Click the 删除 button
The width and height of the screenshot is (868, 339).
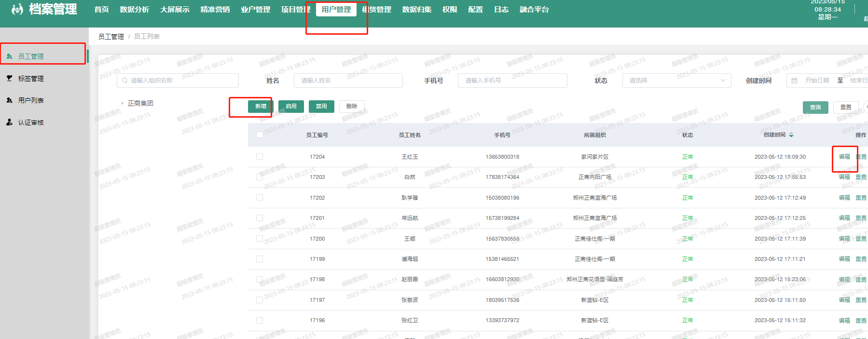pos(352,107)
